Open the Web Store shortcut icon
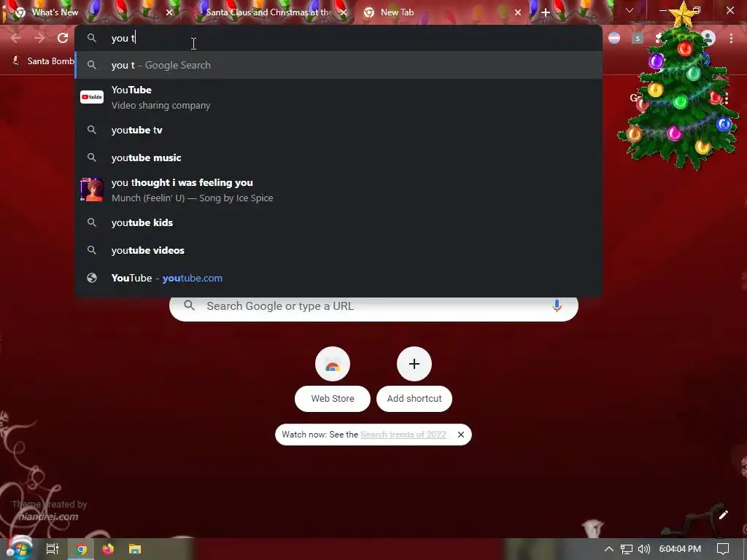The height and width of the screenshot is (560, 747). [333, 365]
